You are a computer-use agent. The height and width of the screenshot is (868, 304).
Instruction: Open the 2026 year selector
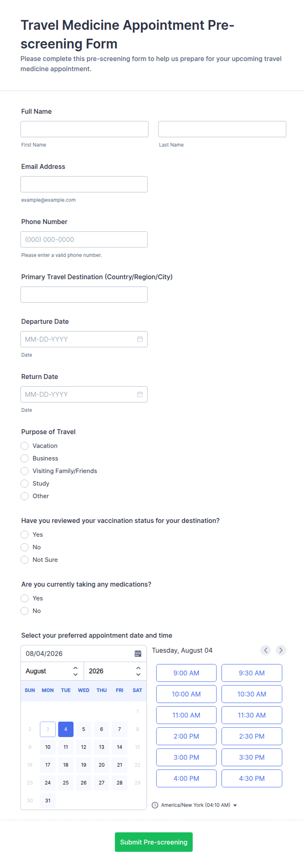tap(115, 671)
